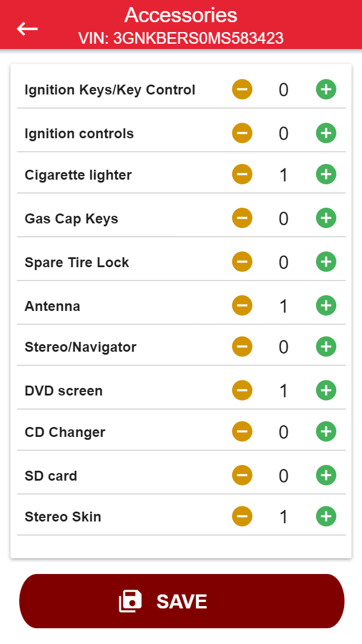Decrease Stereo Skin quantity
Screen dimensions: 362x644
[242, 516]
